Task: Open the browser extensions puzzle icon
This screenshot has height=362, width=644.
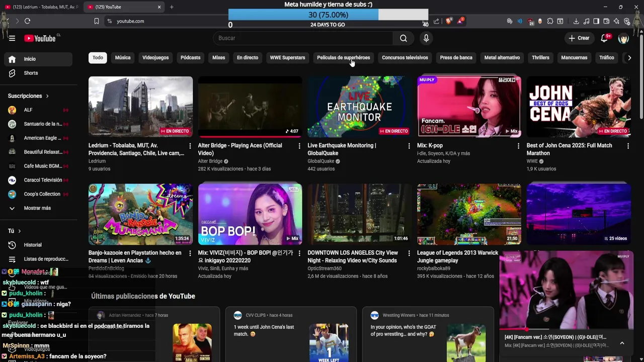Action: coord(550,21)
